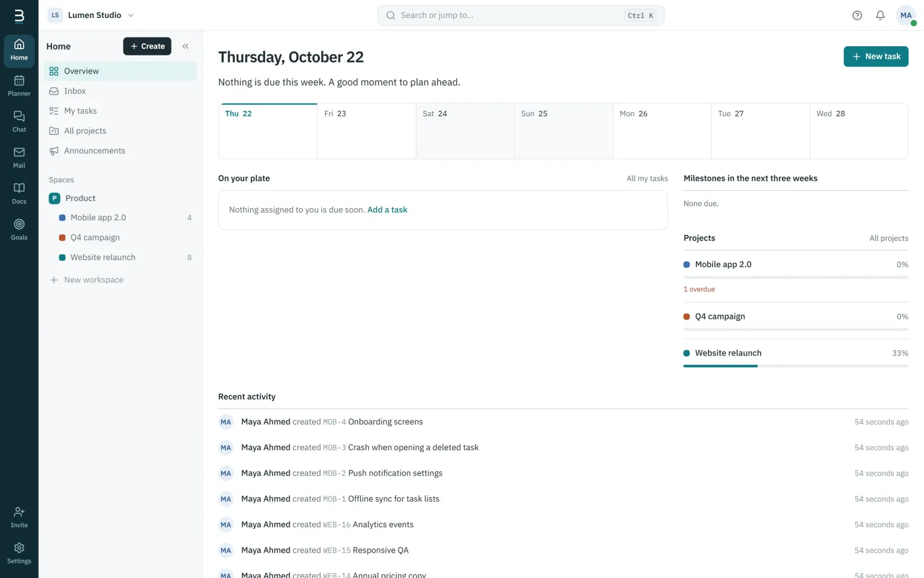Open the help question mark icon

tap(857, 16)
